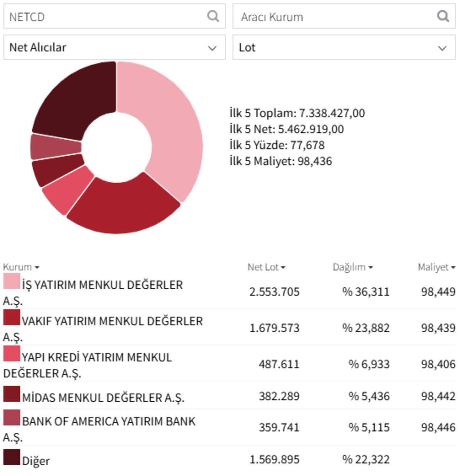The width and height of the screenshot is (460, 476).
Task: Click distribution value % 5,436
Action: point(369,396)
